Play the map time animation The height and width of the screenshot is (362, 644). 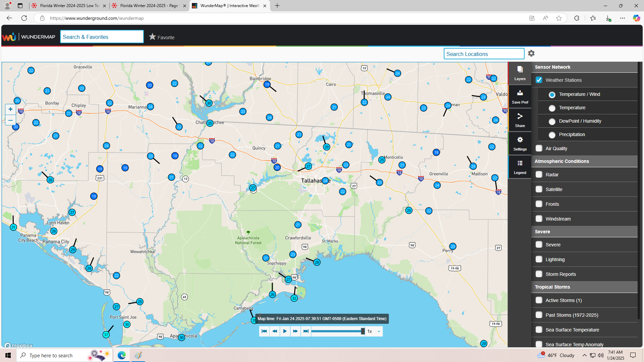click(285, 331)
